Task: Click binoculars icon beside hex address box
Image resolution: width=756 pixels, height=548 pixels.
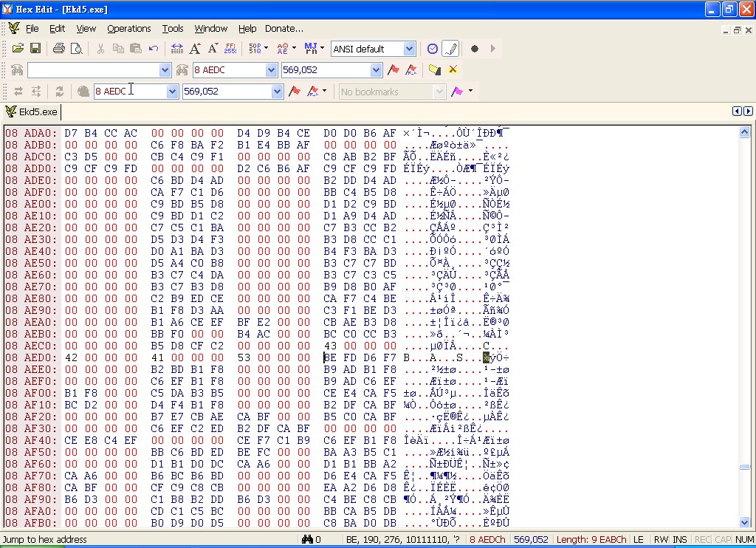Action: 182,70
